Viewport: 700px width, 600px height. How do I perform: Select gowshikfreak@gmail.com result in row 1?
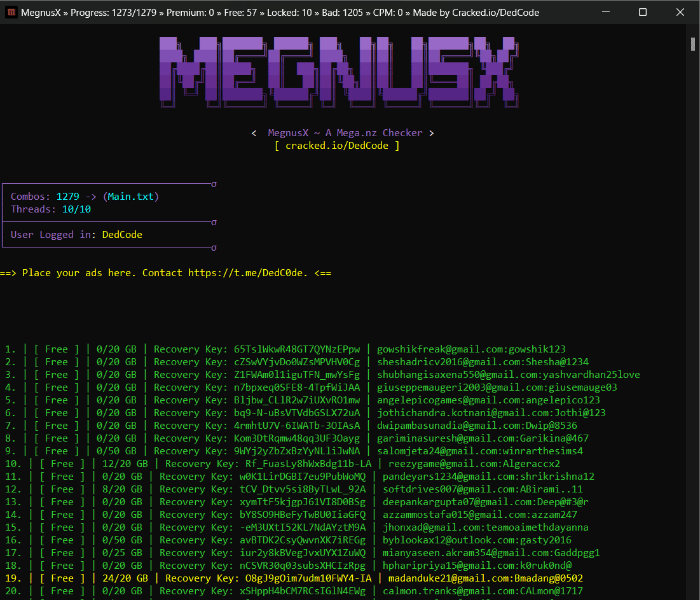pyautogui.click(x=285, y=349)
